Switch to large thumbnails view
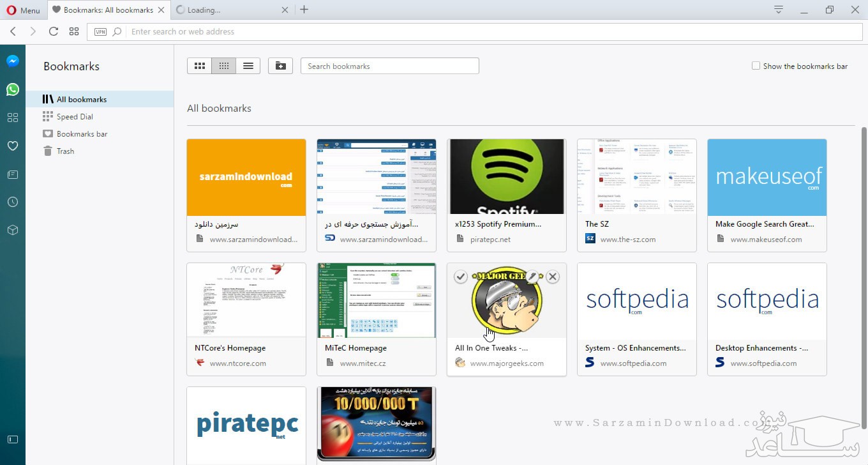 click(199, 66)
